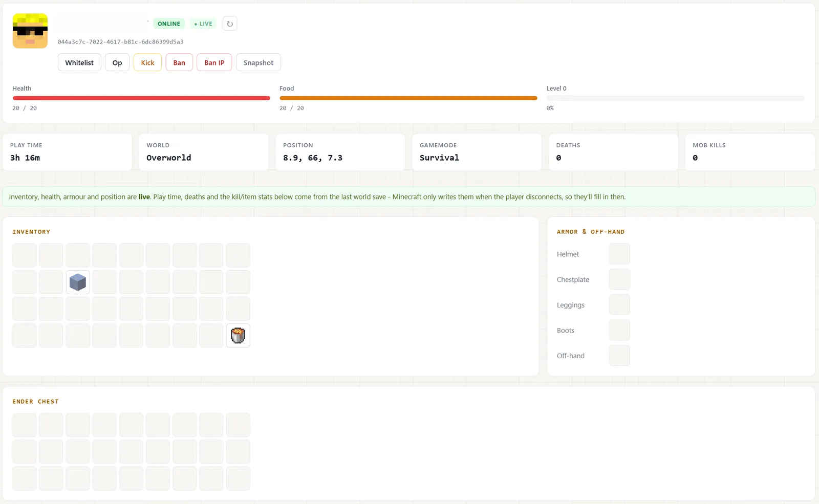
Task: Click the ARMOR & OFF-HAND heading
Action: [591, 232]
